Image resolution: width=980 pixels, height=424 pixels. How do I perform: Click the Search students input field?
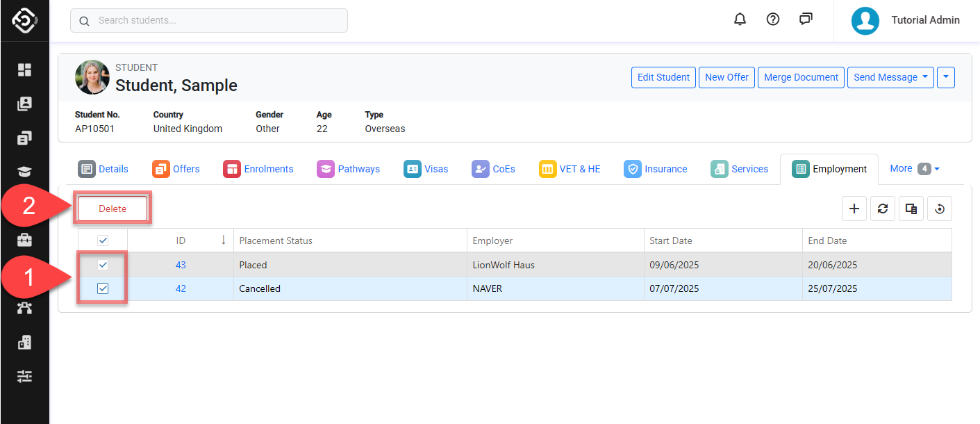pyautogui.click(x=208, y=21)
